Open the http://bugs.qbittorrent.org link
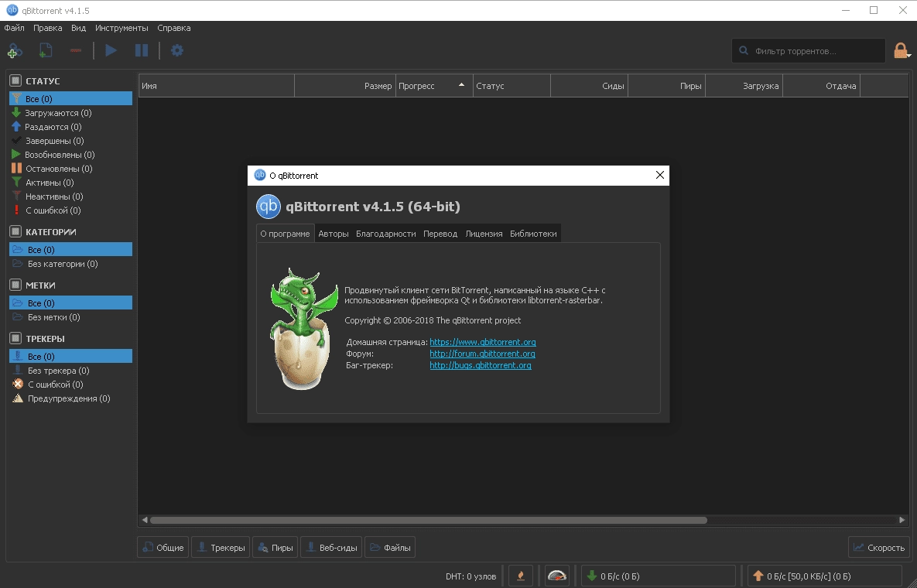The image size is (917, 588). [481, 365]
